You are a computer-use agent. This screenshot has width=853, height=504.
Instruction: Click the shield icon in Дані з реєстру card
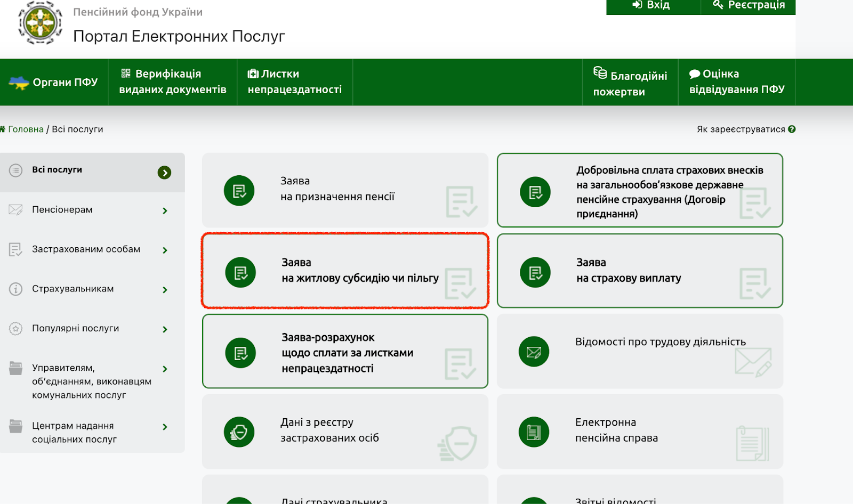tap(239, 432)
